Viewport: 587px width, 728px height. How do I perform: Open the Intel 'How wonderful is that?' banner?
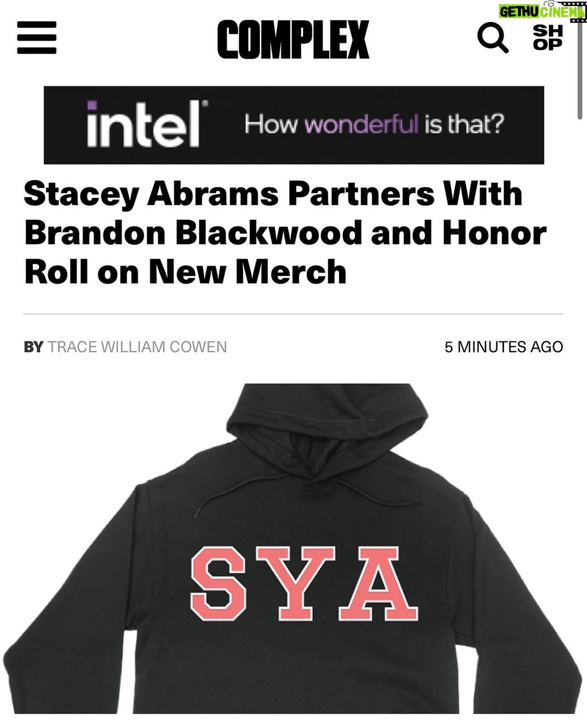(x=293, y=125)
